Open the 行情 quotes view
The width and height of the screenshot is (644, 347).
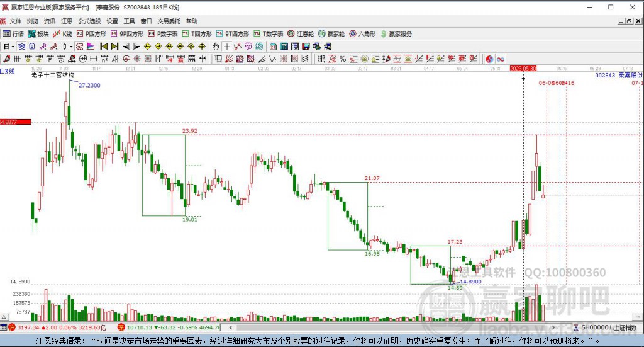(13, 34)
